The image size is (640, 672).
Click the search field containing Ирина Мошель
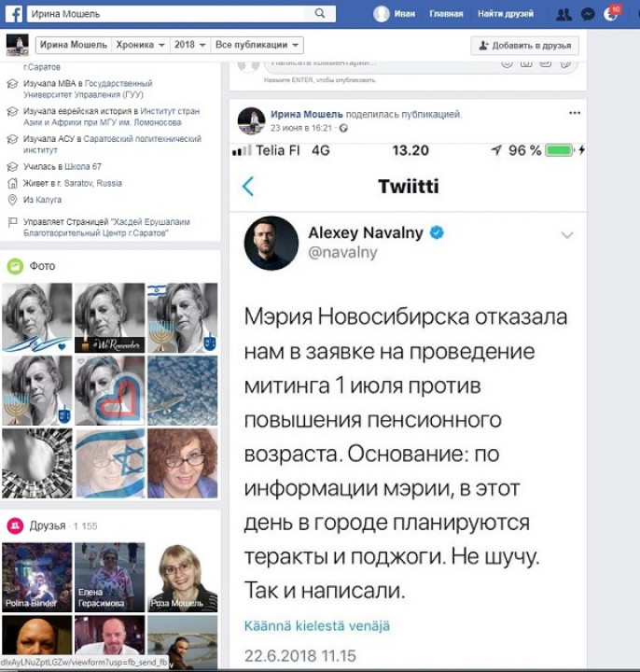click(167, 14)
